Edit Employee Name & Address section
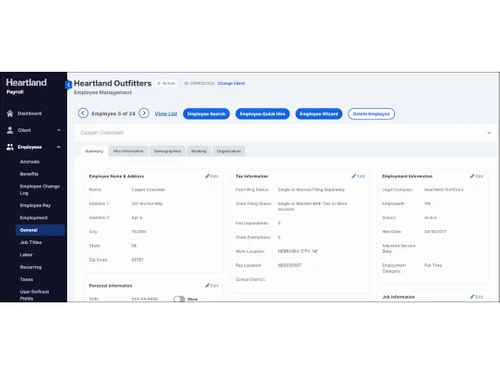 click(x=212, y=176)
